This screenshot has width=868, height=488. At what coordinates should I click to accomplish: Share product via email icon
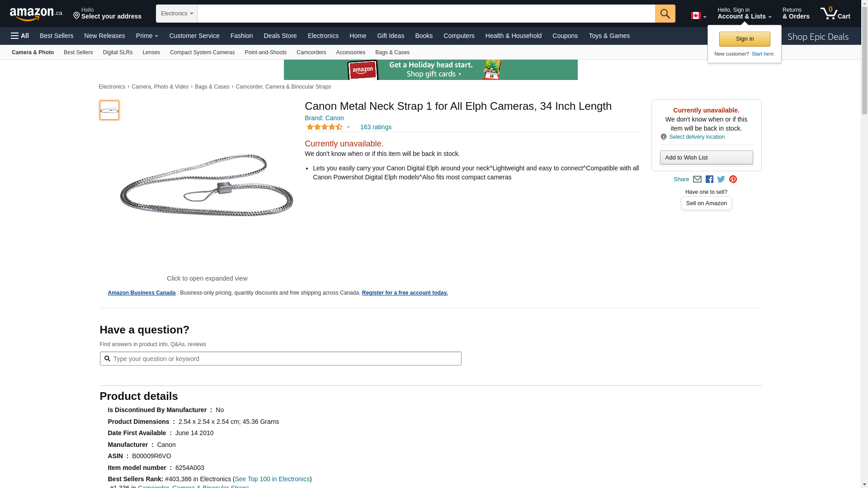[x=698, y=179]
